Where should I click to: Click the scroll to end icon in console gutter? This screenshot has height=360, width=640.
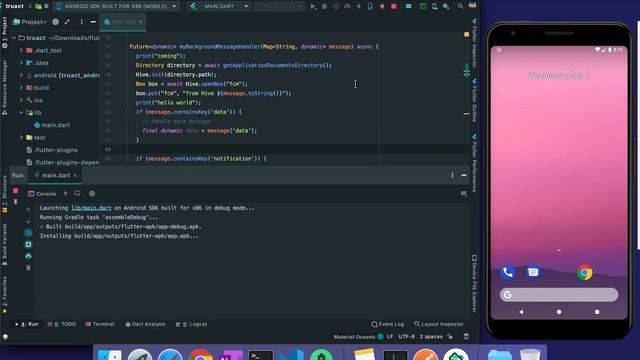(x=28, y=244)
